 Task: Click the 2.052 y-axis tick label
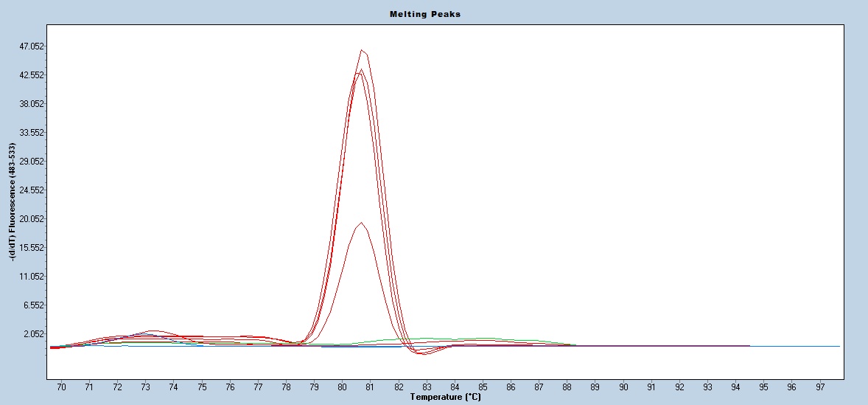tap(35, 334)
